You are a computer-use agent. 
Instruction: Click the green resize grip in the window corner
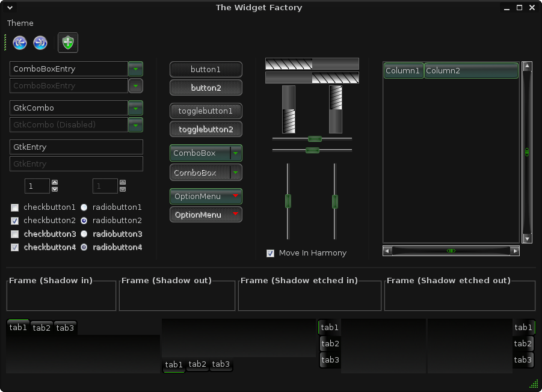tap(534, 384)
